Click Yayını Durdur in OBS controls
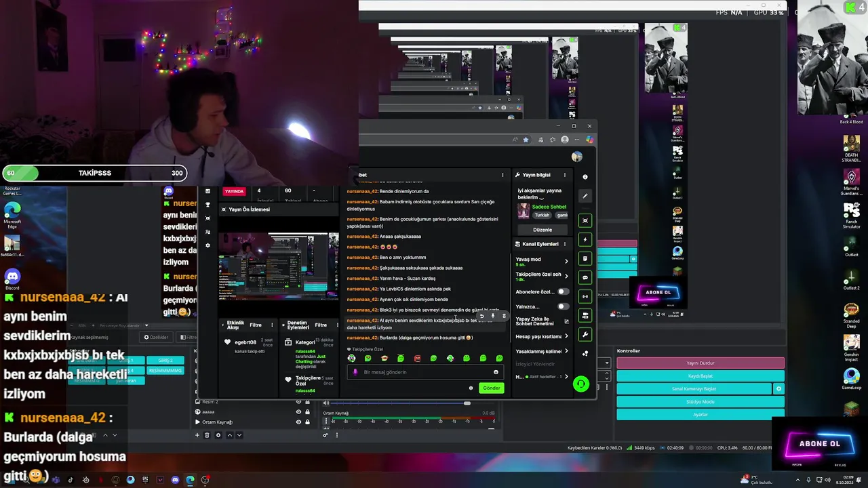This screenshot has height=488, width=868. point(701,363)
